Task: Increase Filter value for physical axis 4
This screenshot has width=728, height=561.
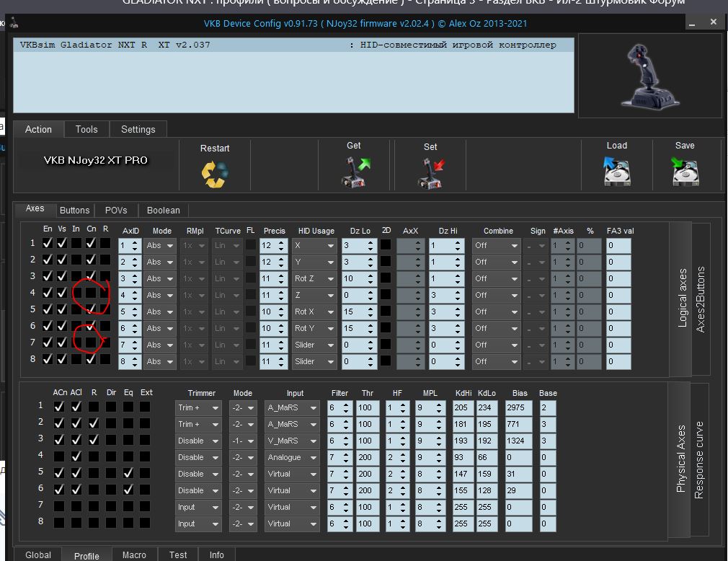Action: [x=346, y=454]
